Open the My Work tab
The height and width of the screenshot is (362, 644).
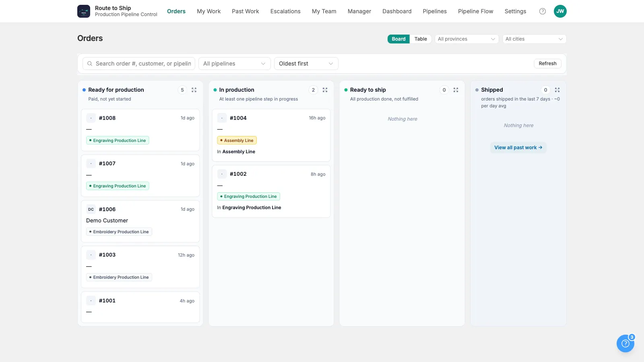(x=208, y=11)
